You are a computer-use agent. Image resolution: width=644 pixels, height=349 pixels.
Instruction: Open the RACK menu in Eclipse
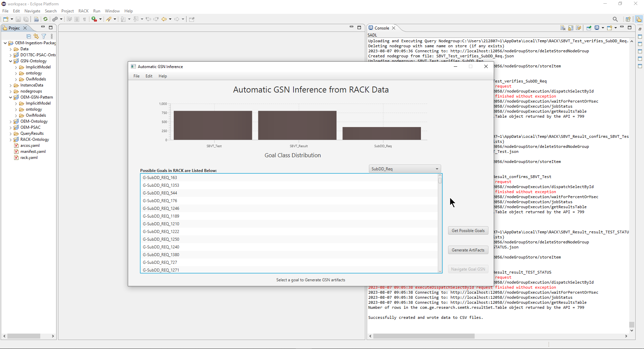[x=83, y=11]
